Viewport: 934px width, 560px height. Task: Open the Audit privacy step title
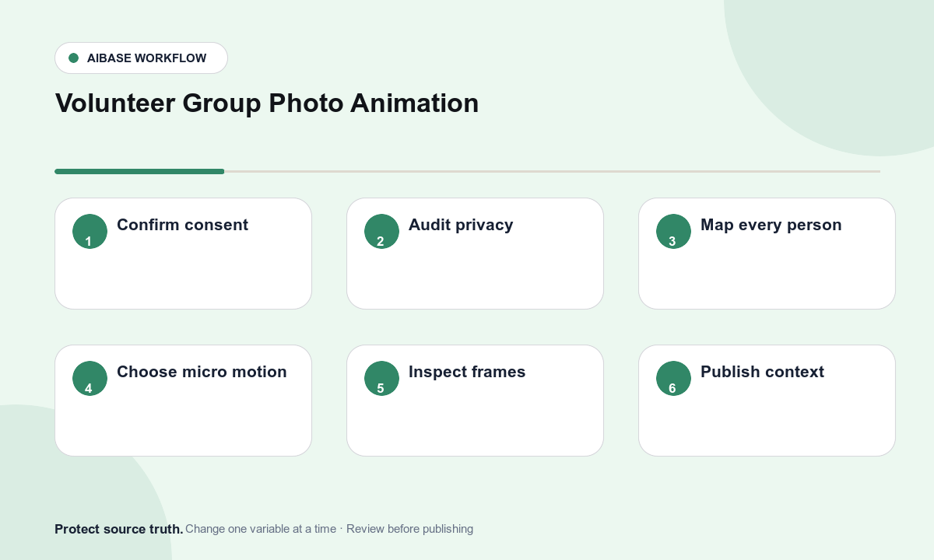point(461,225)
